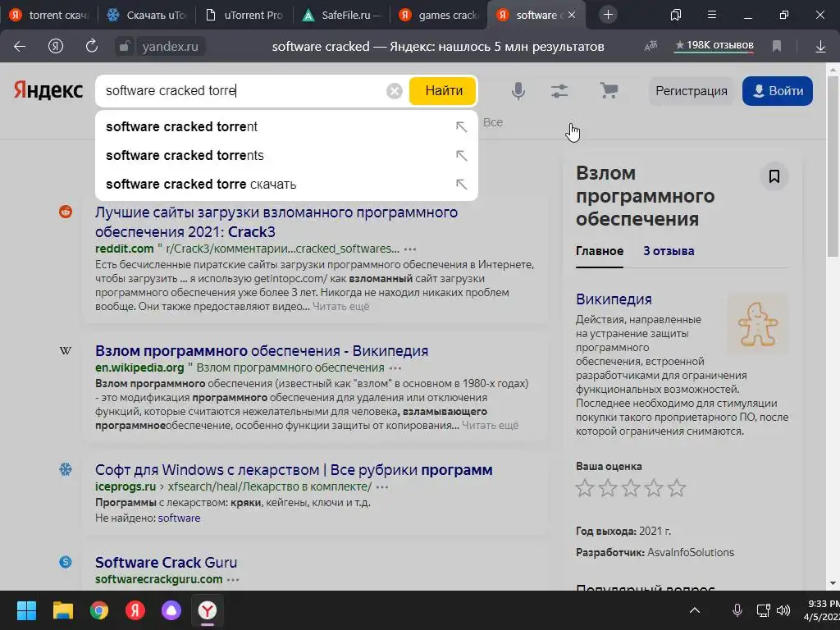Click yandex.ru in the address bar
Image resolution: width=840 pixels, height=630 pixels.
170,47
